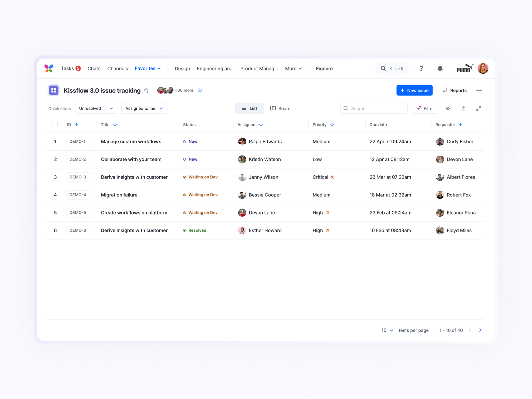Open the Product Management favorite tab
The height and width of the screenshot is (399, 532).
[x=259, y=68]
